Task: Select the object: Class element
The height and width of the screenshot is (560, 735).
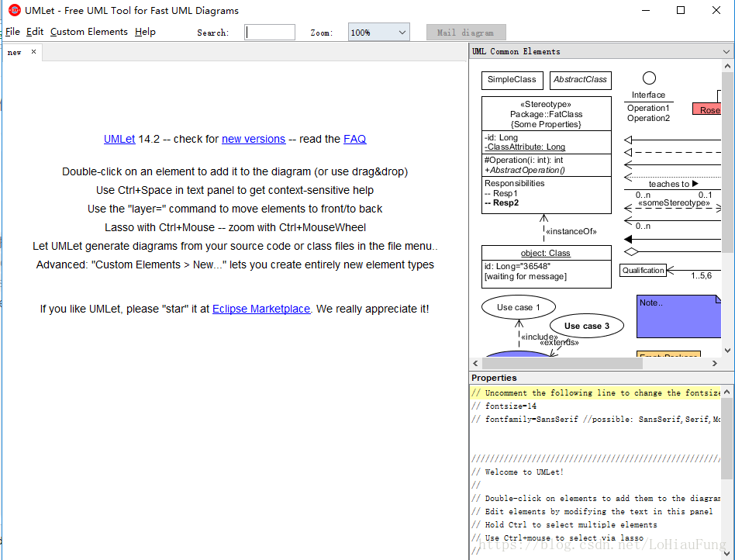Action: tap(547, 266)
